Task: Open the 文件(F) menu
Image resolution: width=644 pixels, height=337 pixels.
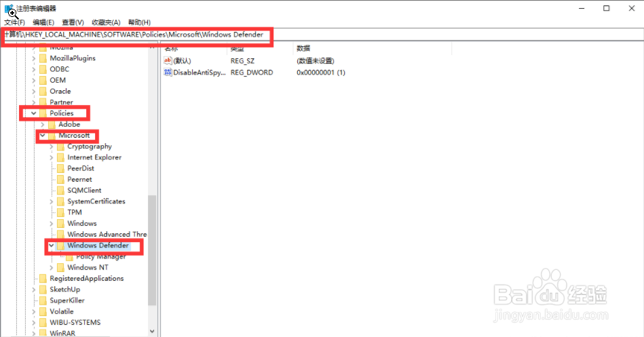Action: tap(14, 22)
